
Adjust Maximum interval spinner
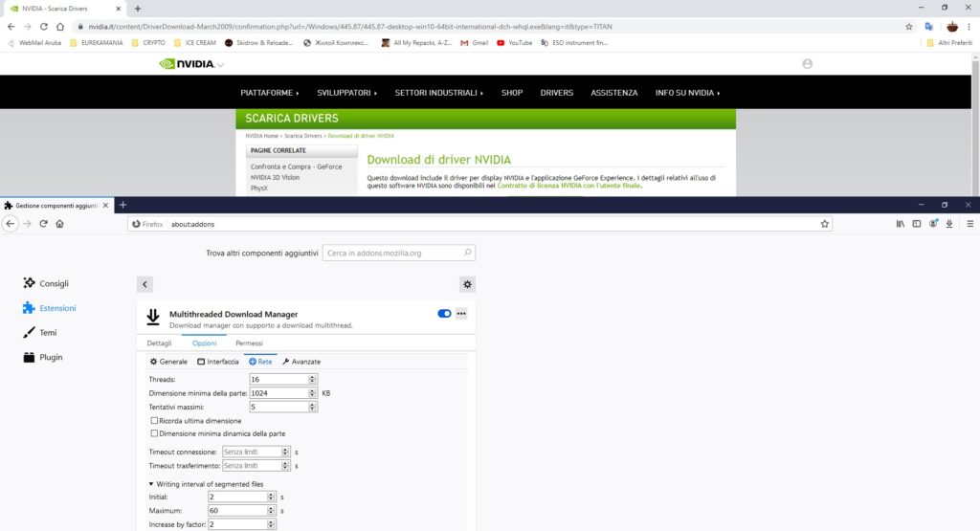271,510
